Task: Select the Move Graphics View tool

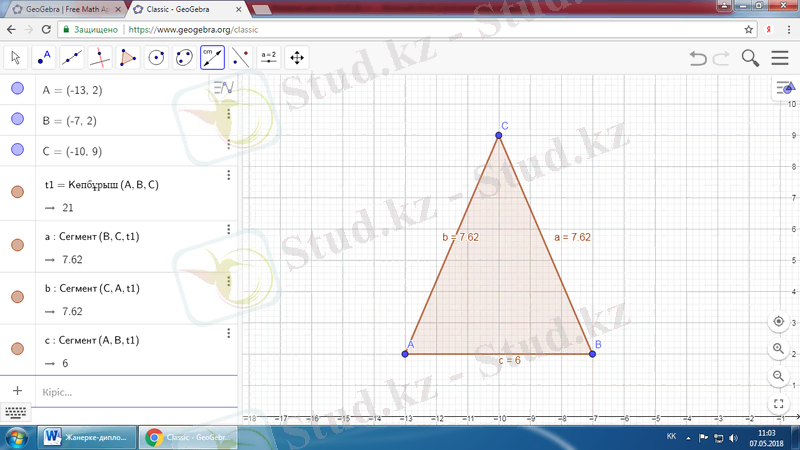Action: tap(296, 58)
